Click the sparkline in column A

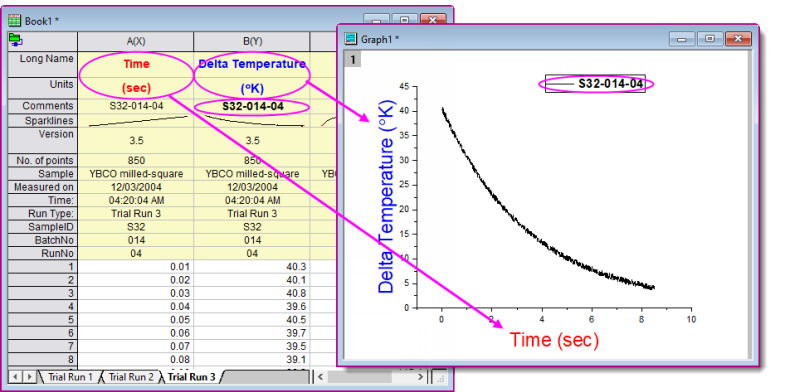[137, 121]
